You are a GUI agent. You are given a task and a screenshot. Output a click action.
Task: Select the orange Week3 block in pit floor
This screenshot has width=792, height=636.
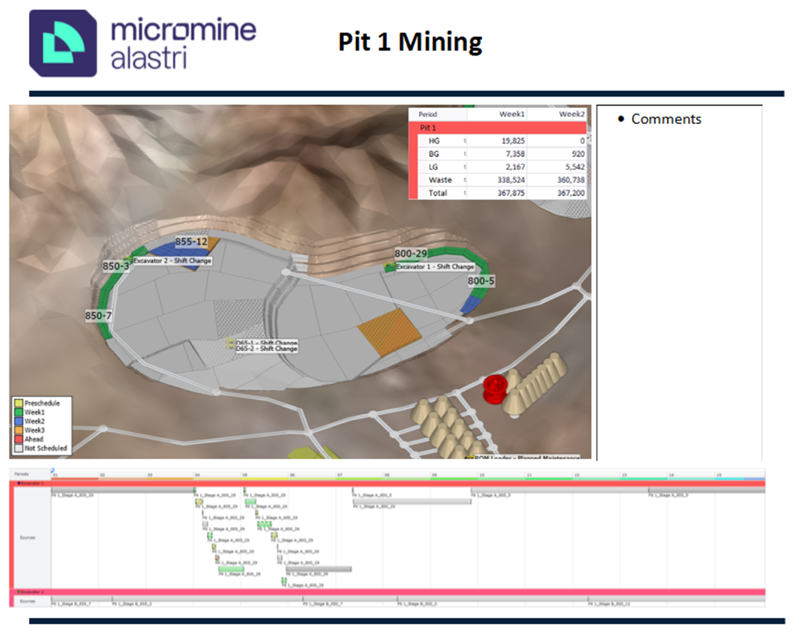(389, 332)
